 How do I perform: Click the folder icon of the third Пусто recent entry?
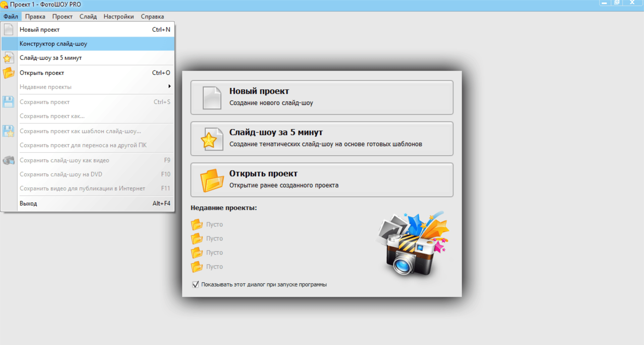[x=197, y=253]
